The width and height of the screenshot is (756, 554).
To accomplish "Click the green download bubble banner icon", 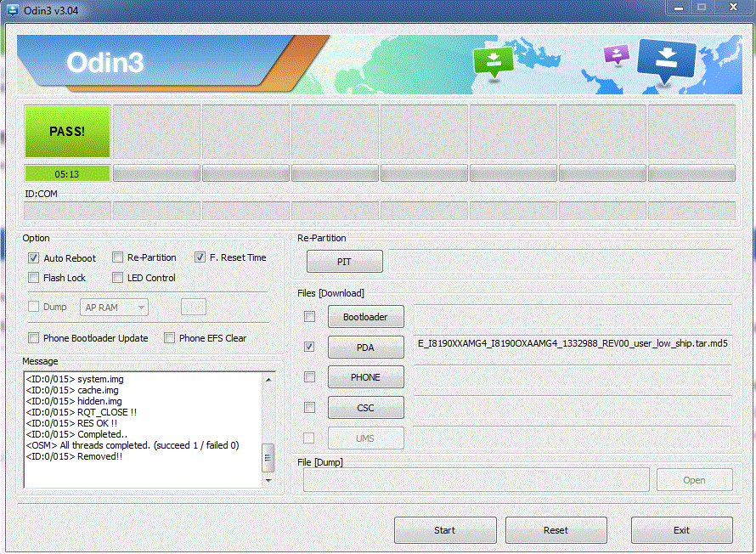I will pyautogui.click(x=494, y=62).
